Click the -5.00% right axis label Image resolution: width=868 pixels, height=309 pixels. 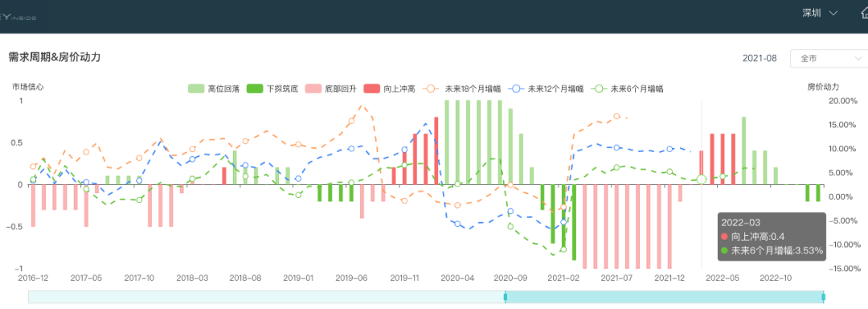(842, 220)
